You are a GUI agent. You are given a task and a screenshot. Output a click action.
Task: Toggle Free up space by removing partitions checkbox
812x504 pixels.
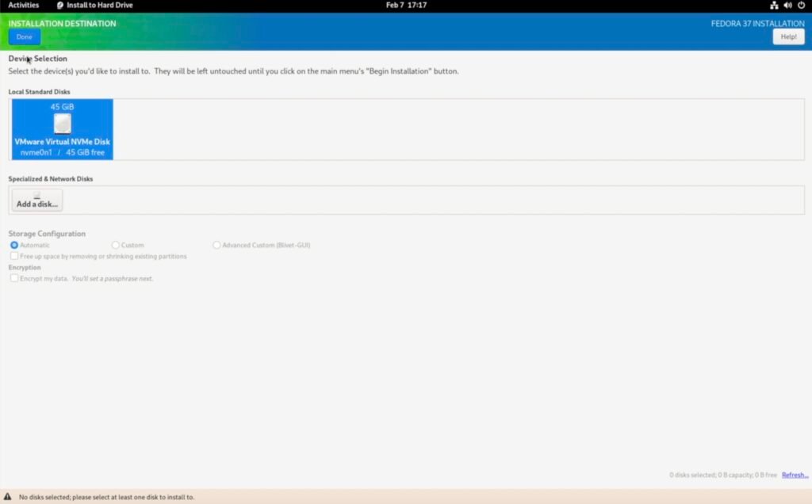pos(14,256)
